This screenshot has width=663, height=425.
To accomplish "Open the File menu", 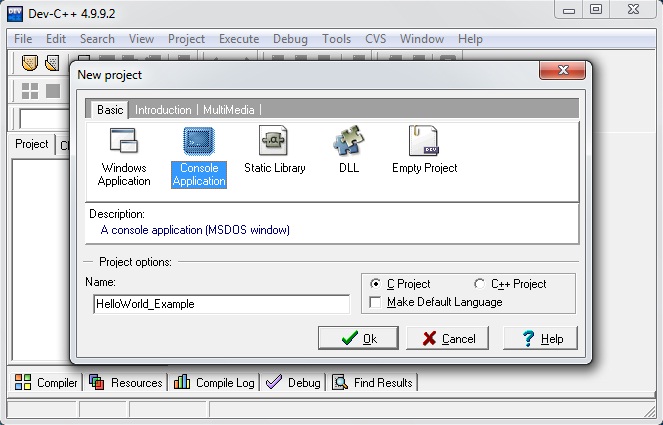I will pos(23,39).
